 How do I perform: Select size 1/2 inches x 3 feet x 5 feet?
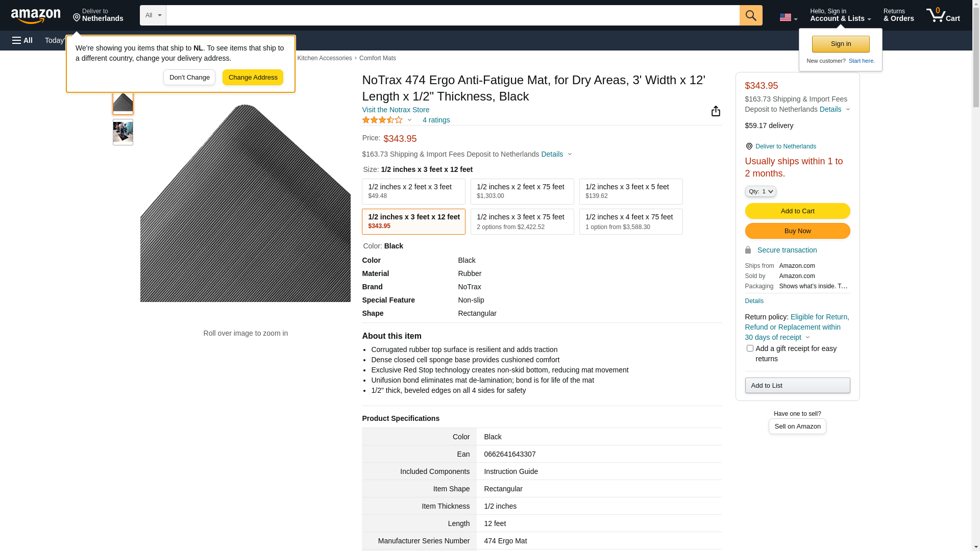click(x=630, y=191)
